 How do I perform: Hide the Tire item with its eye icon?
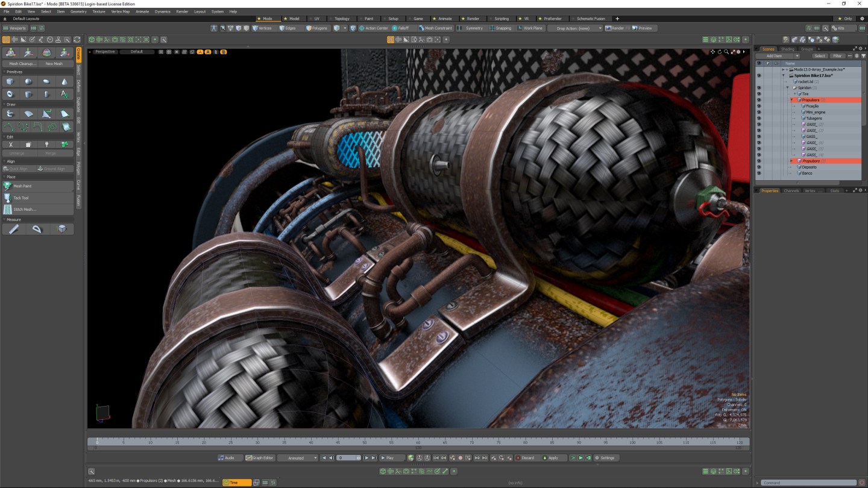tap(759, 94)
